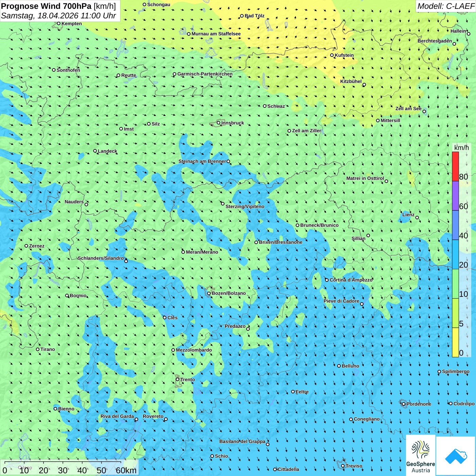Click the 'Schio' city label
Screen dimensions: 476x476
[221, 456]
